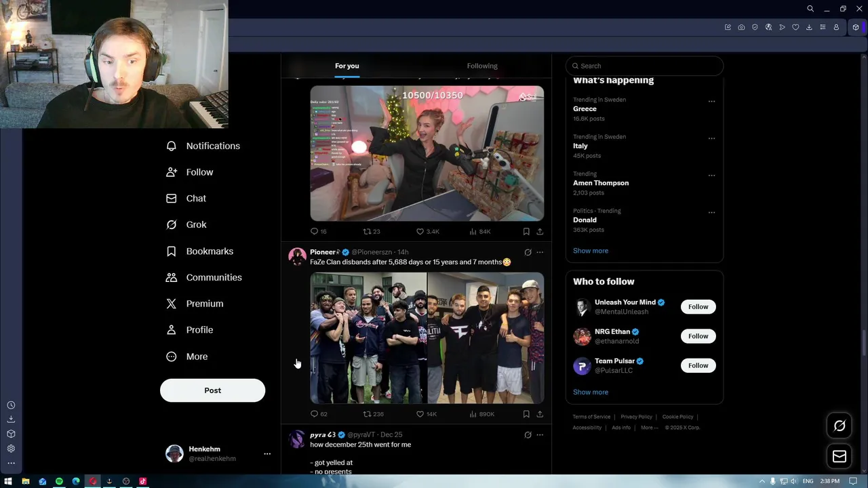The height and width of the screenshot is (488, 868).
Task: Open more options for Greece trend
Action: [711, 102]
